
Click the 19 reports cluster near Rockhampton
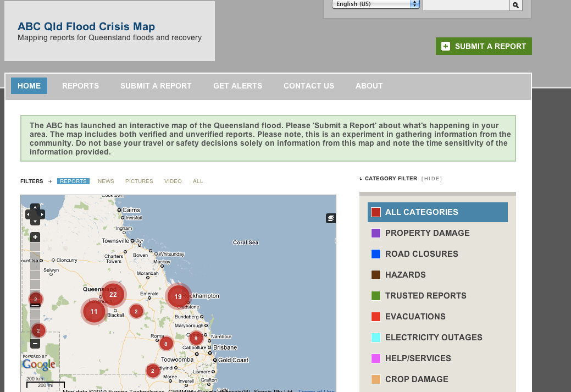tap(178, 296)
